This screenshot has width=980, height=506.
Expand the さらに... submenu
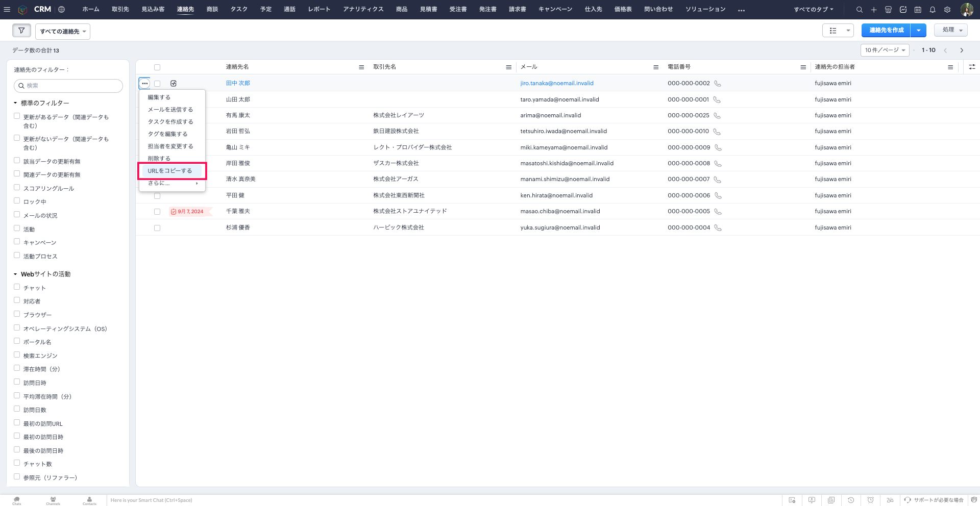[x=173, y=183]
